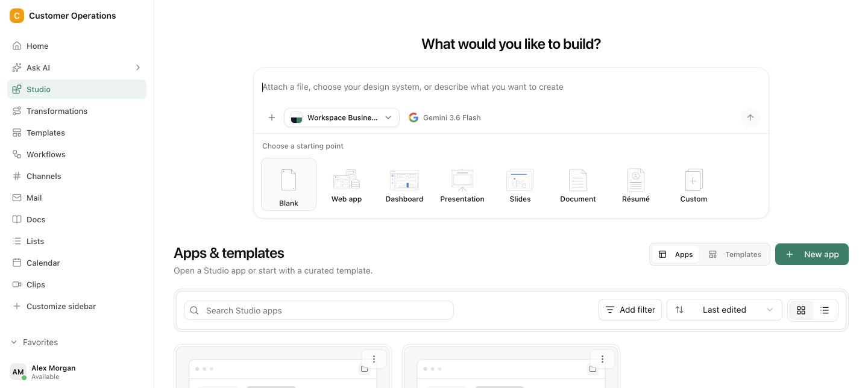This screenshot has height=388, width=868.
Task: Click the Customer Operations workspace name
Action: coord(72,16)
